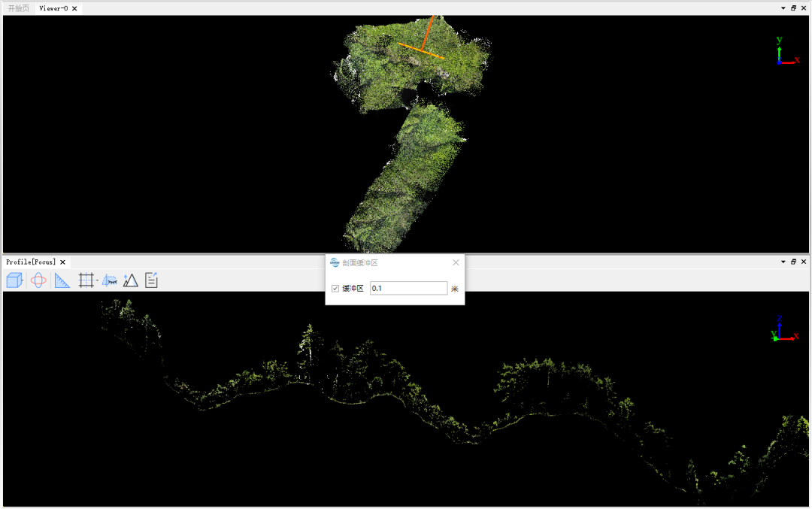
Task: Float the Profile pane with restore button
Action: click(x=793, y=262)
